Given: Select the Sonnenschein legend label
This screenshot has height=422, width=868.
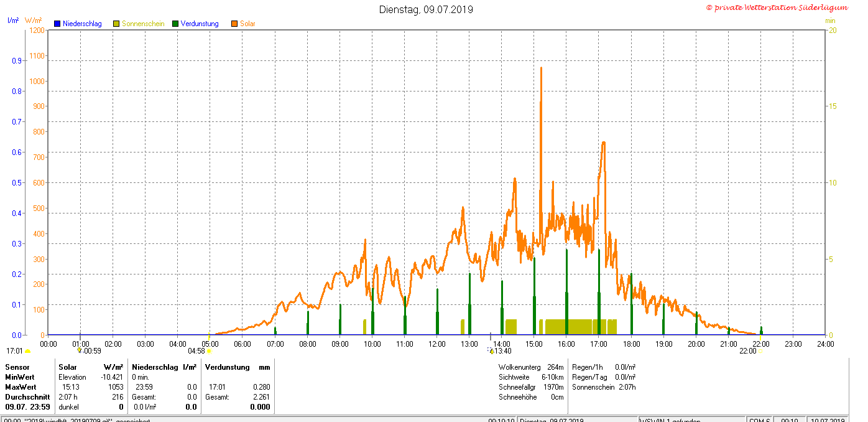Looking at the screenshot, I should [x=143, y=24].
